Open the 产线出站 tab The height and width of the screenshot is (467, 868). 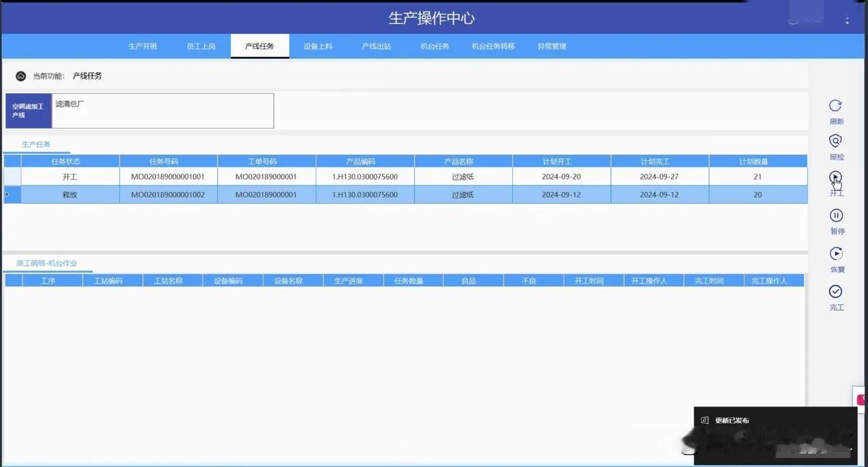pyautogui.click(x=376, y=46)
